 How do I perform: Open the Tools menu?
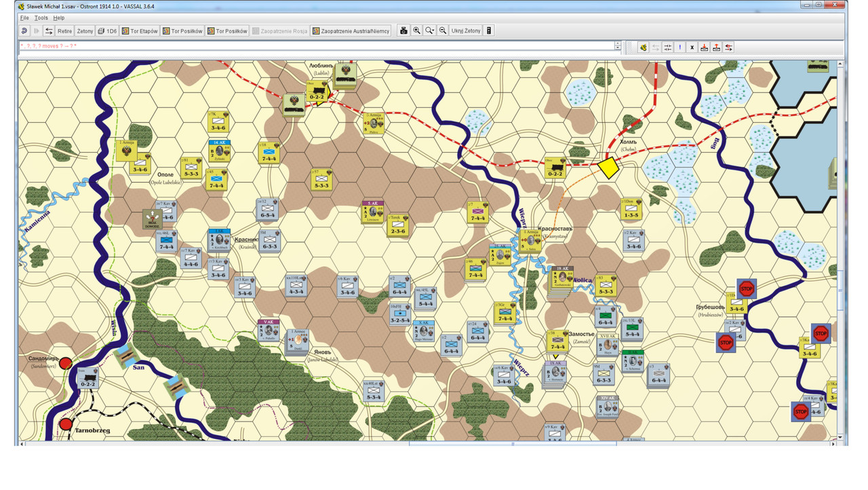point(41,18)
